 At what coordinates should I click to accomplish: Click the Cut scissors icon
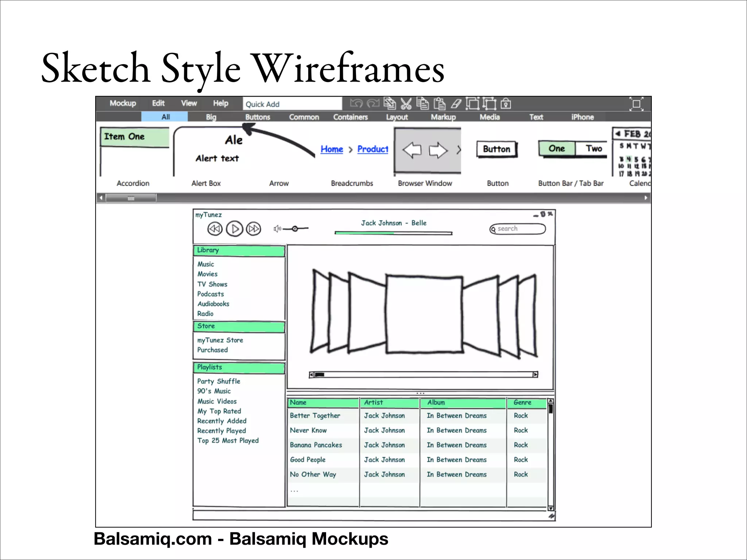[406, 104]
